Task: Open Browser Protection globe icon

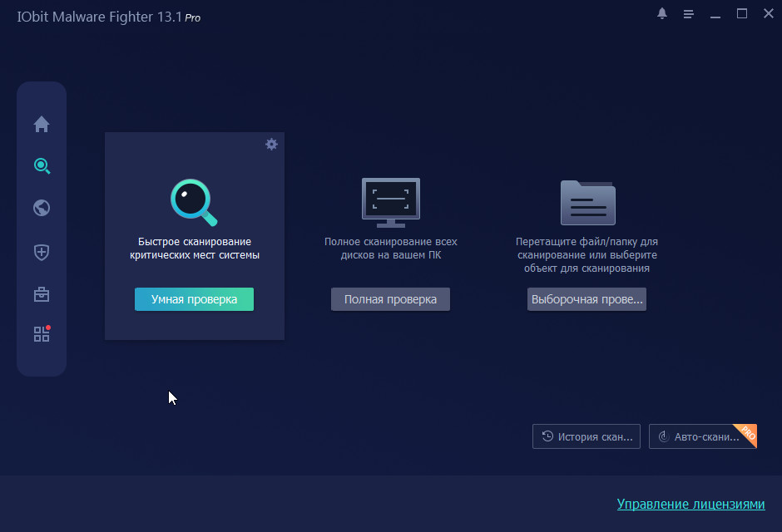Action: pos(42,208)
